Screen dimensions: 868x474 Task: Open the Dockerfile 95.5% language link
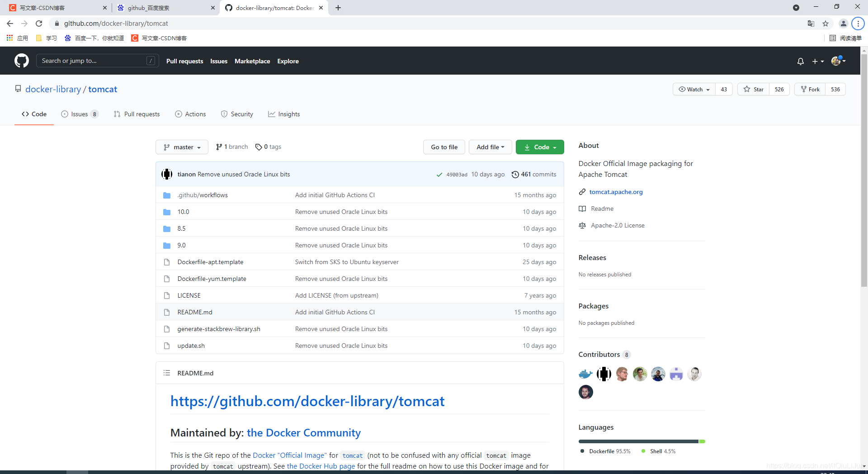605,451
